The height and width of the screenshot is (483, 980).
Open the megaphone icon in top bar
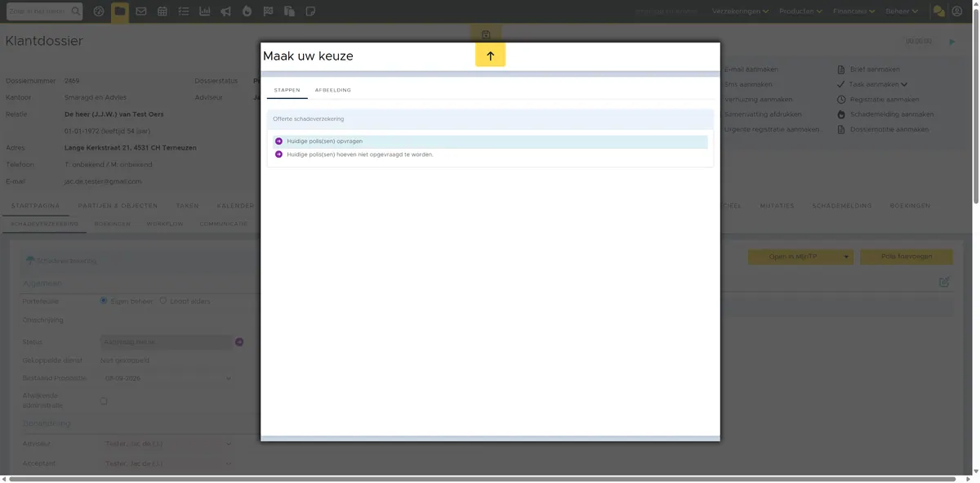(225, 11)
